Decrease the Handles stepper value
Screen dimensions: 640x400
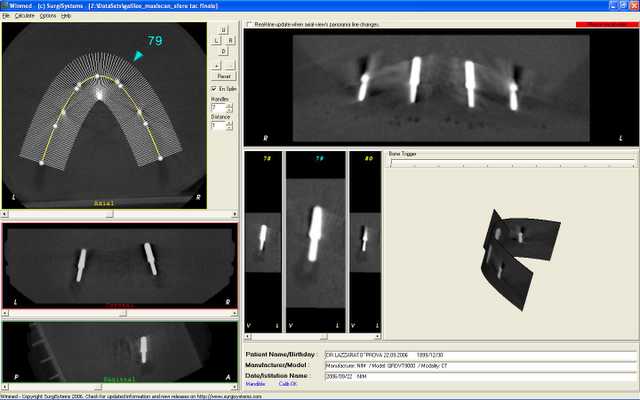click(x=229, y=111)
